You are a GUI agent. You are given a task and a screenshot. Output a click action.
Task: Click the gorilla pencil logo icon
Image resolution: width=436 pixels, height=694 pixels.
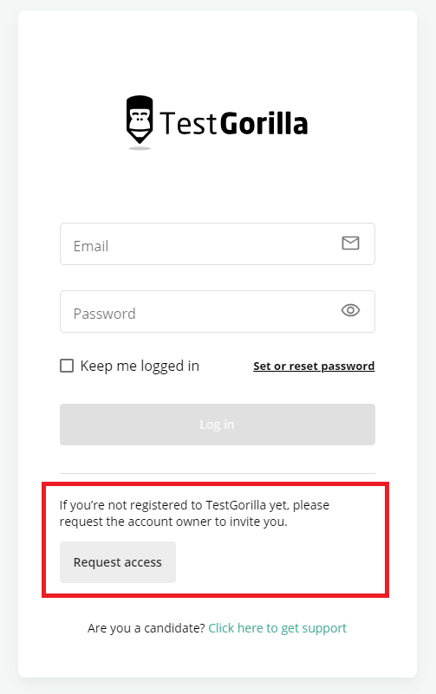coord(140,122)
